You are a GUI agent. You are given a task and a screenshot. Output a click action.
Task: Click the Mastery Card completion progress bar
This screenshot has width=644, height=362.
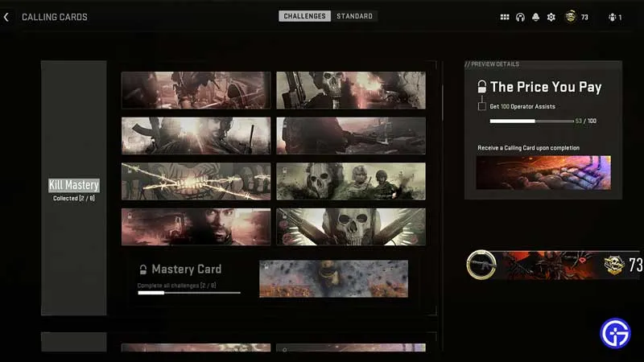tap(189, 293)
